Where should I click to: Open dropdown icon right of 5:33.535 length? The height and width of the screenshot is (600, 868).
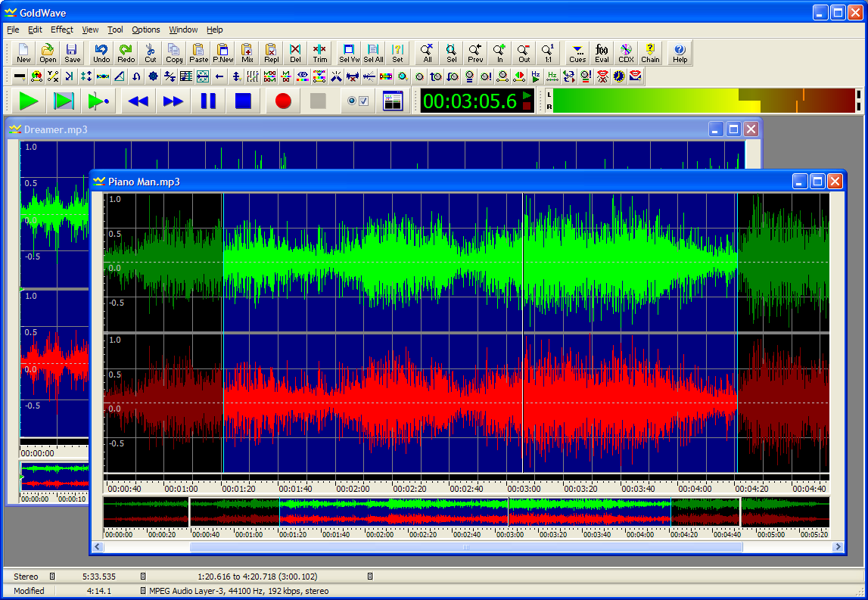(x=143, y=577)
